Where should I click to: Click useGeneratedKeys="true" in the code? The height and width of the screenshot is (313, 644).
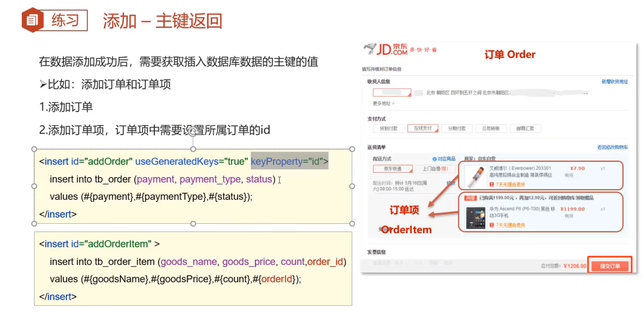(x=192, y=161)
